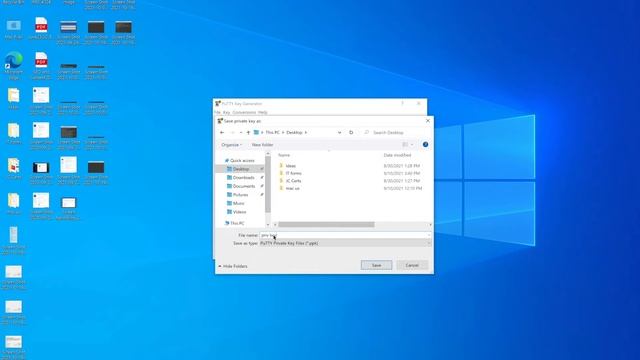Select the IT forms folder in file list
640x360 pixels.
(x=293, y=173)
